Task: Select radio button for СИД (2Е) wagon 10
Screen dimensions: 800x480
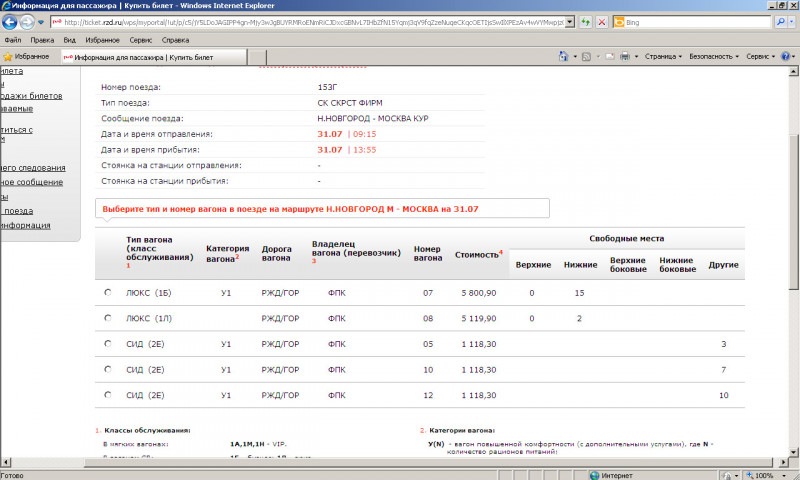Action: coord(108,369)
